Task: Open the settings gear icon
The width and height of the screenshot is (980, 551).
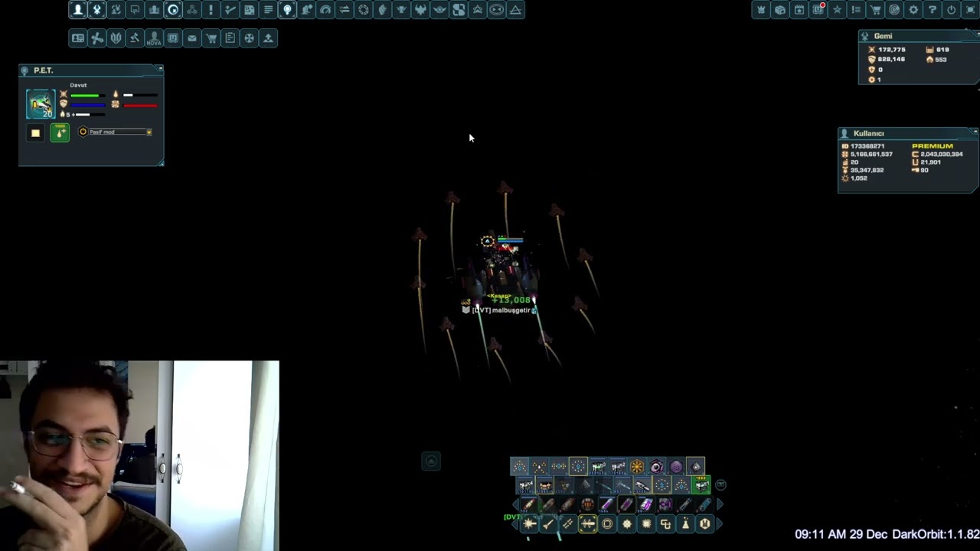Action: (x=913, y=10)
